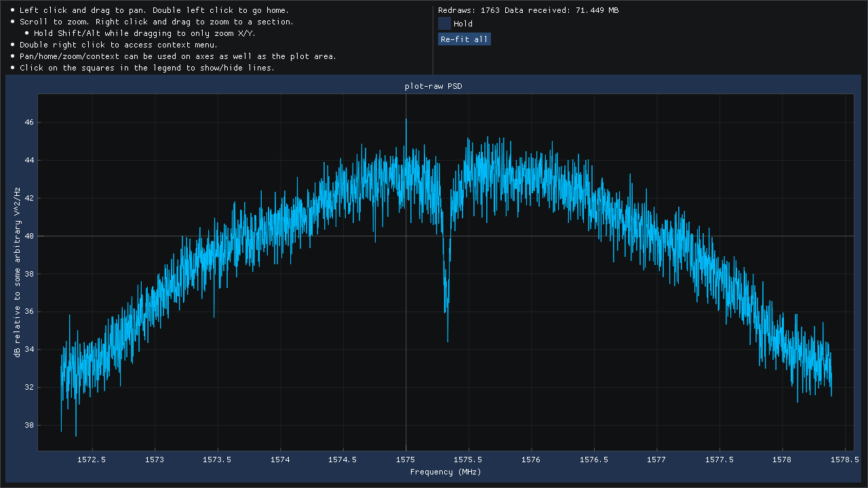Select the 1572.5 x-axis tick label
Screen dimensions: 868x488
point(92,459)
